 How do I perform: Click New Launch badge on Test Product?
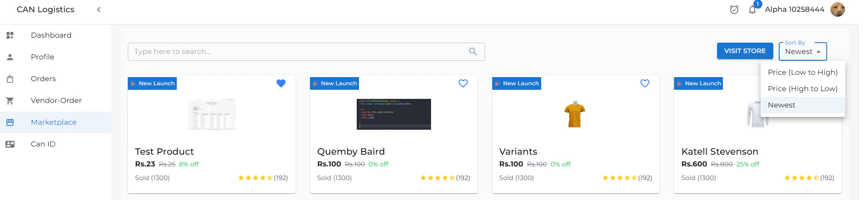coord(152,83)
